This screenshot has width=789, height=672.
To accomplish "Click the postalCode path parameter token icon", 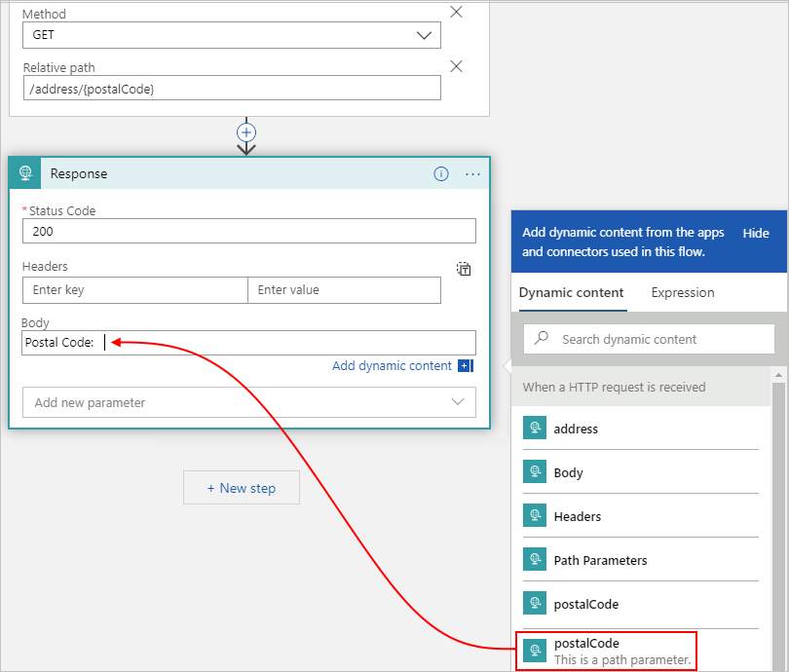I will [534, 649].
